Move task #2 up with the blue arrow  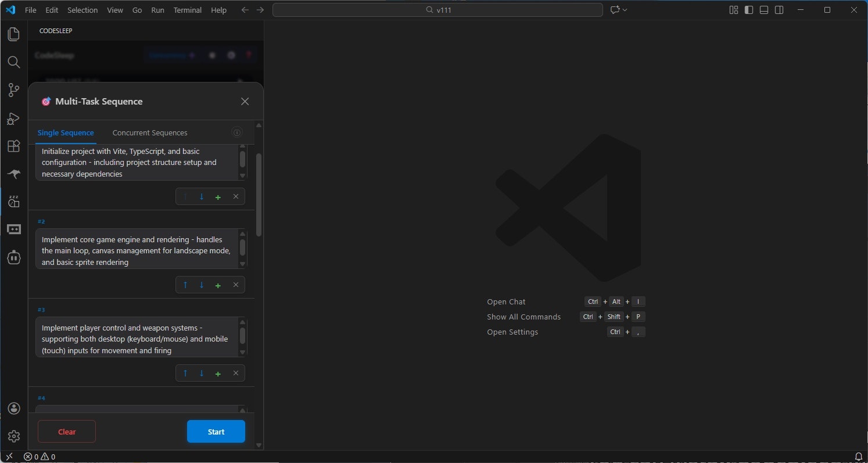point(185,285)
